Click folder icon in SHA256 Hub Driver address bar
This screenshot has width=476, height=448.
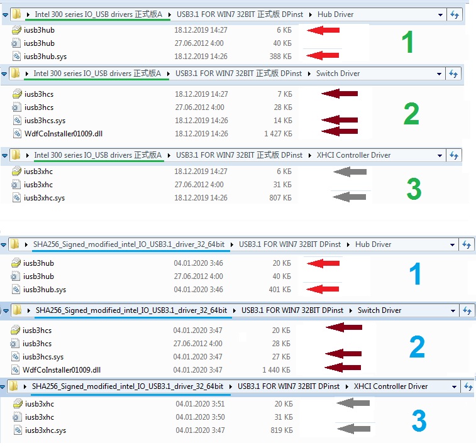point(14,244)
